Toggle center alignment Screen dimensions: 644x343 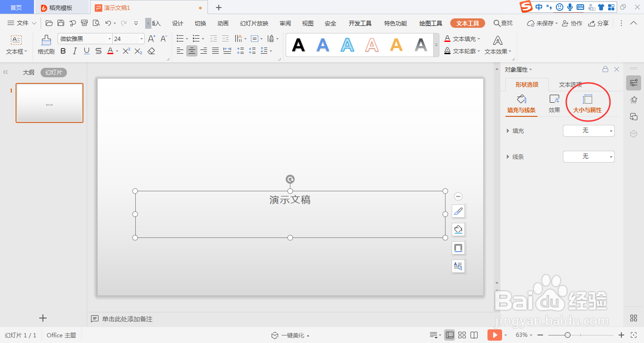(192, 51)
